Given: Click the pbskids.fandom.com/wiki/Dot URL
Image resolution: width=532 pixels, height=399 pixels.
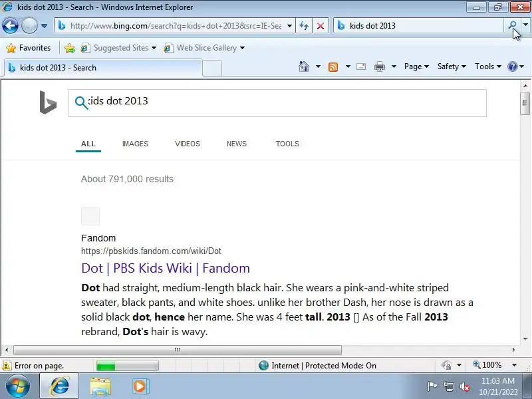Looking at the screenshot, I should click(x=151, y=251).
